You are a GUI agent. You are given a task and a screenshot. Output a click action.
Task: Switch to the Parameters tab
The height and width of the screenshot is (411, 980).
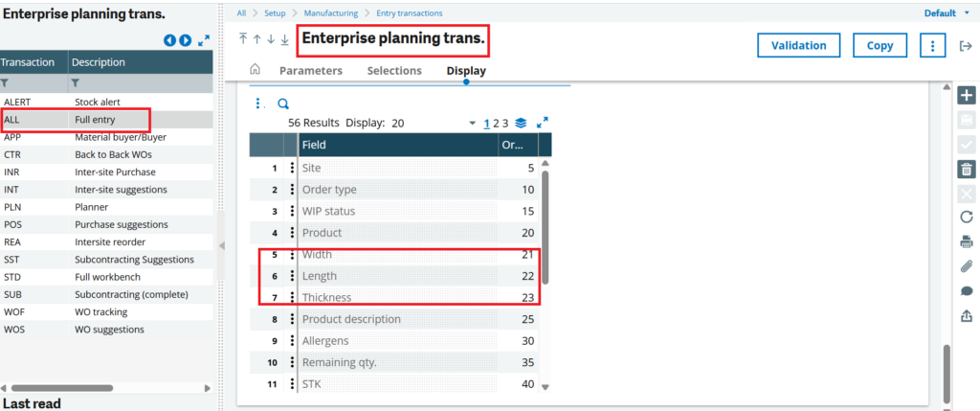pyautogui.click(x=310, y=71)
